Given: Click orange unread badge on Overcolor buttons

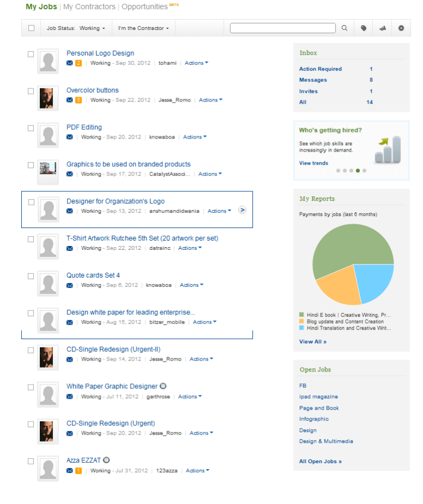Looking at the screenshot, I should [79, 100].
